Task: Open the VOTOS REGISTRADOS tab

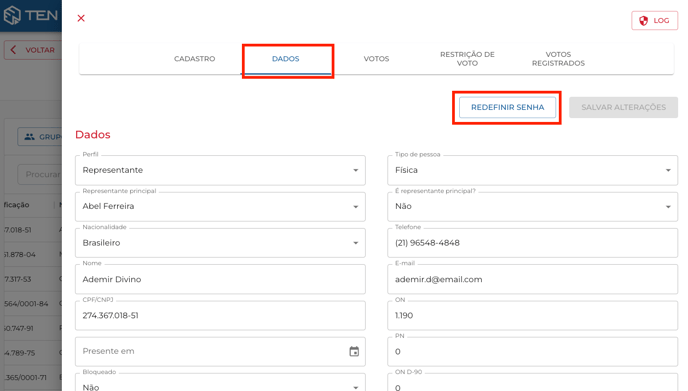Action: click(558, 59)
